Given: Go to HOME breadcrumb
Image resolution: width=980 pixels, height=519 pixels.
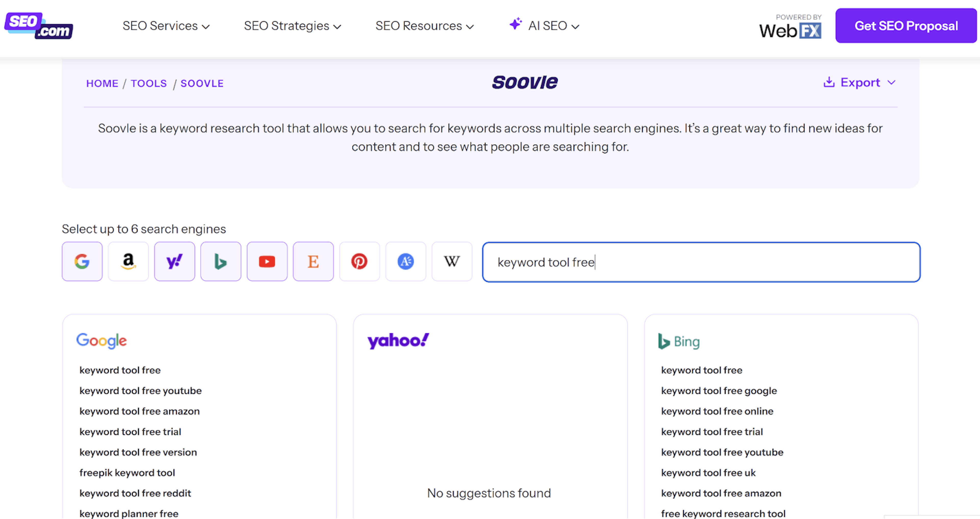Looking at the screenshot, I should (x=102, y=84).
